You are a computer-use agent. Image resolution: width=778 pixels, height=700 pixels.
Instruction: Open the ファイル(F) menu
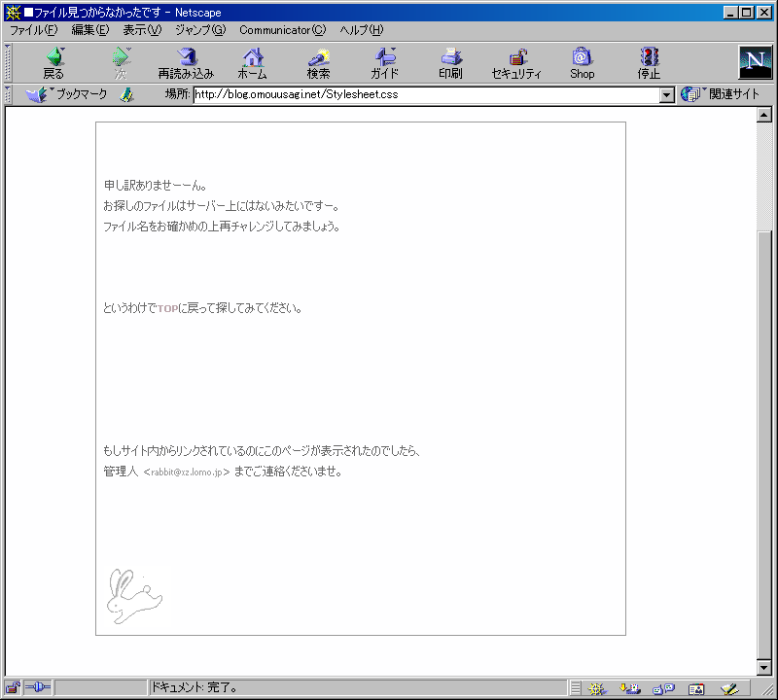33,30
